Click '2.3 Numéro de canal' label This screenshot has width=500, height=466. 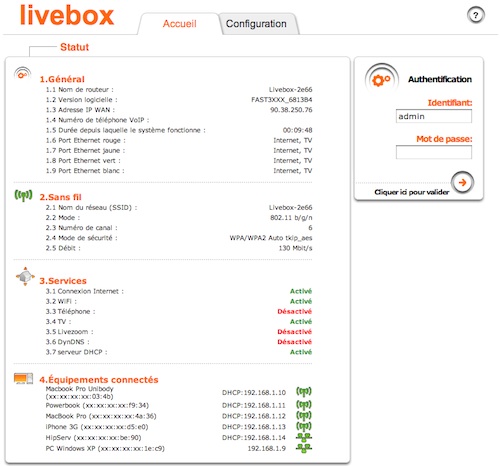(x=81, y=228)
